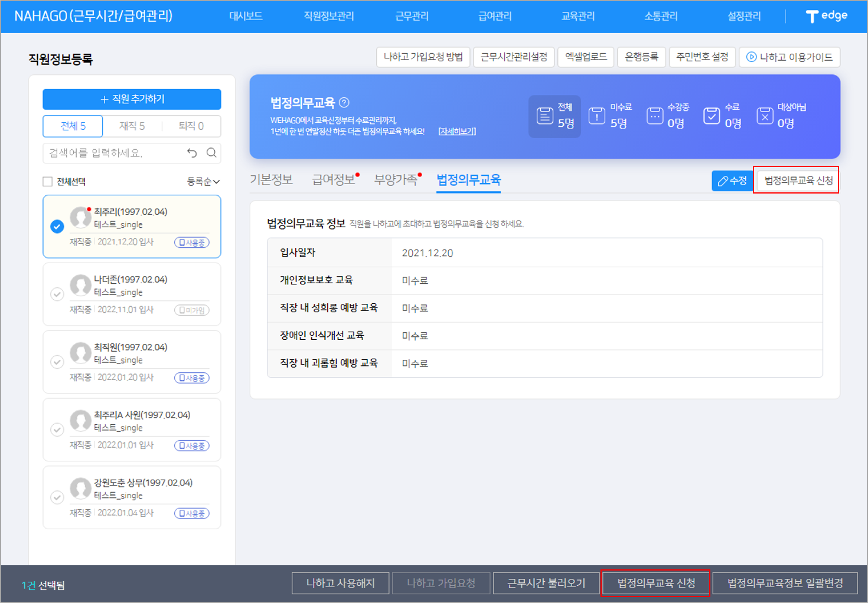Click 근무시간 불러오기 in bottom bar
Screen dimensions: 868x603
click(546, 583)
